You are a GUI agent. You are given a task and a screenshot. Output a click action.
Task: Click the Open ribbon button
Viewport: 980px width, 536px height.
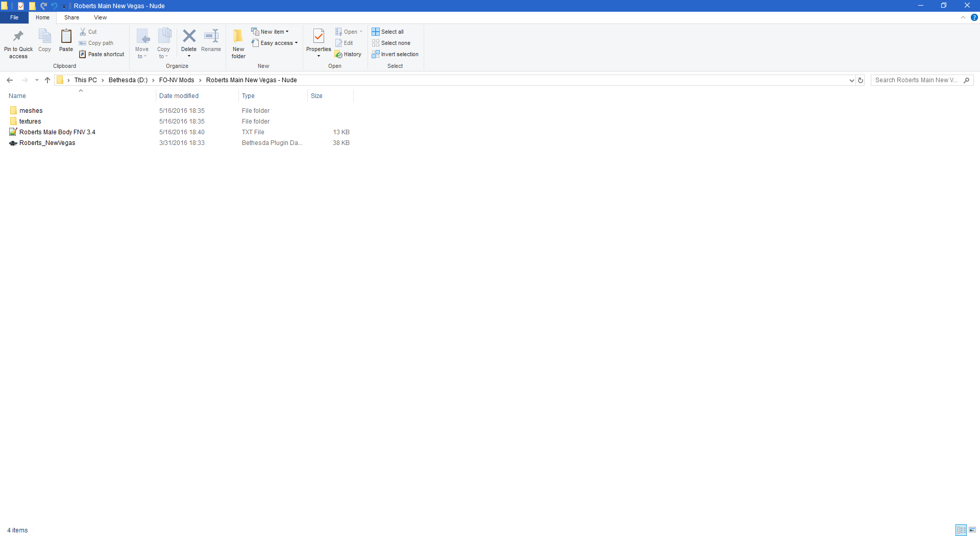(349, 32)
